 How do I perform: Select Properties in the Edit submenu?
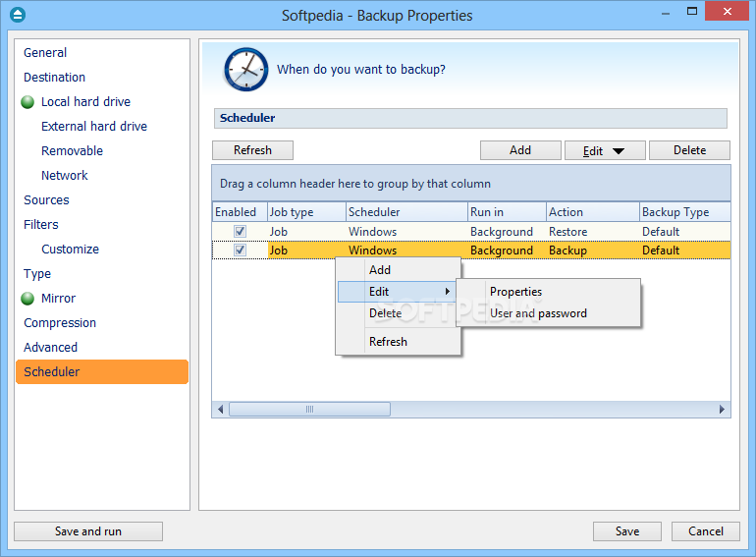click(x=549, y=292)
